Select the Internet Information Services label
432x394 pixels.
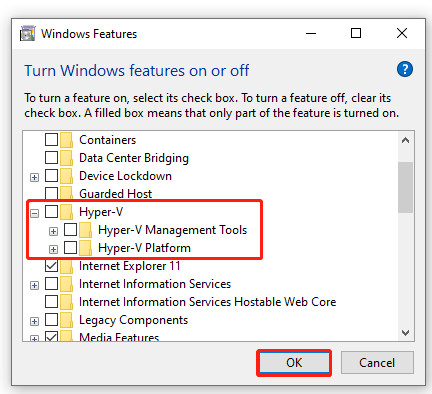click(x=155, y=284)
